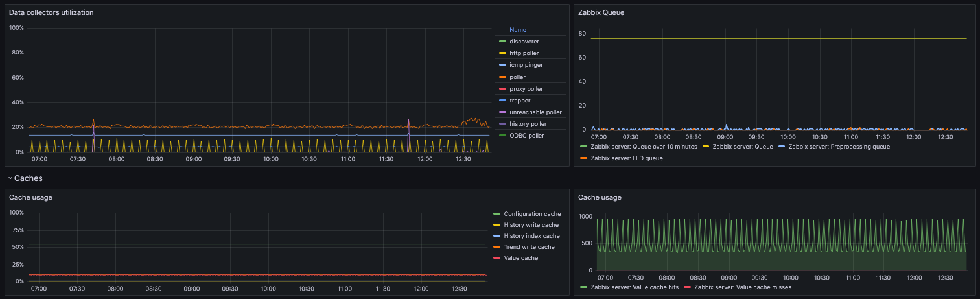980x299 pixels.
Task: Select the Queue over 10 minutes legend entry
Action: 644,147
